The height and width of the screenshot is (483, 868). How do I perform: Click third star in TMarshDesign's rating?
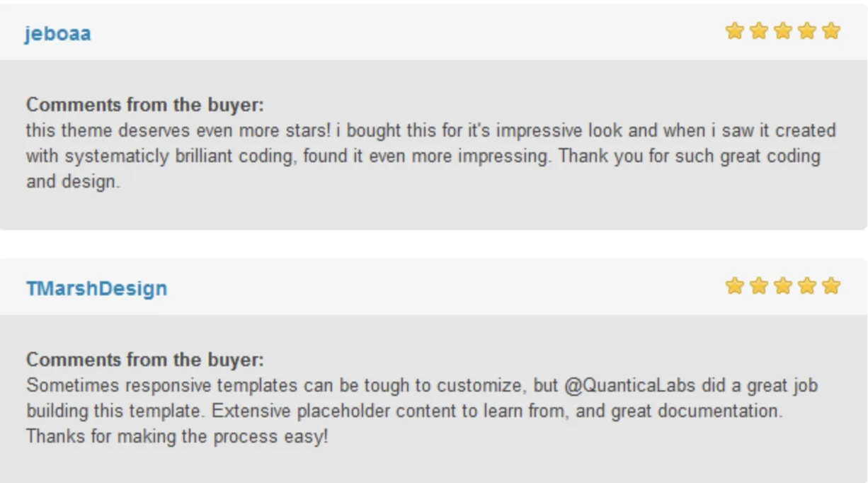tap(783, 286)
